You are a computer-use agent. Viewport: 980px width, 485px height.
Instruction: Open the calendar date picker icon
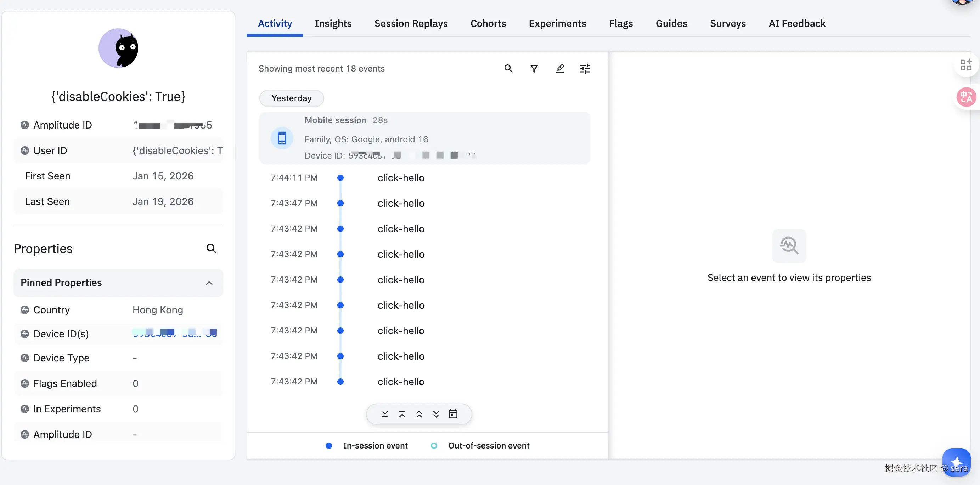pos(453,414)
